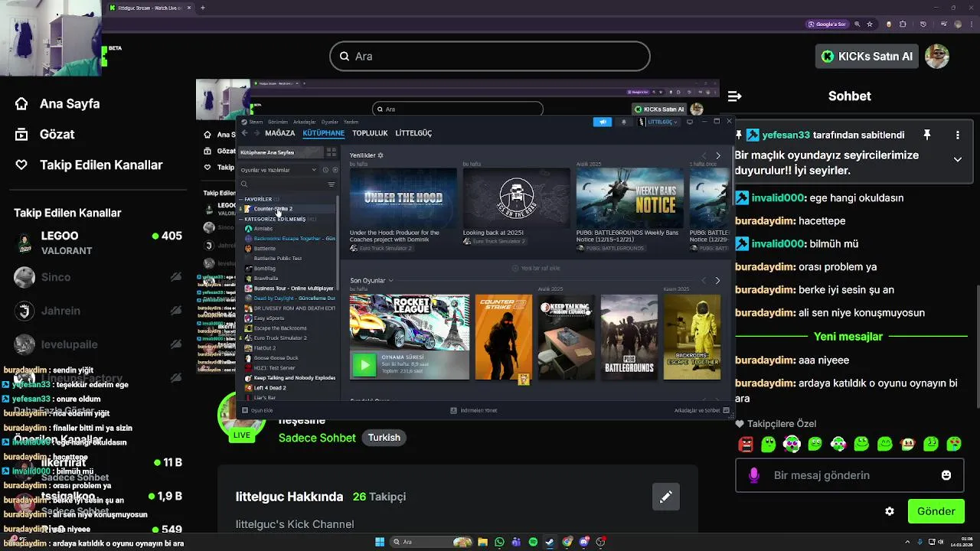Open Steam's Oyunlar menu

(329, 122)
